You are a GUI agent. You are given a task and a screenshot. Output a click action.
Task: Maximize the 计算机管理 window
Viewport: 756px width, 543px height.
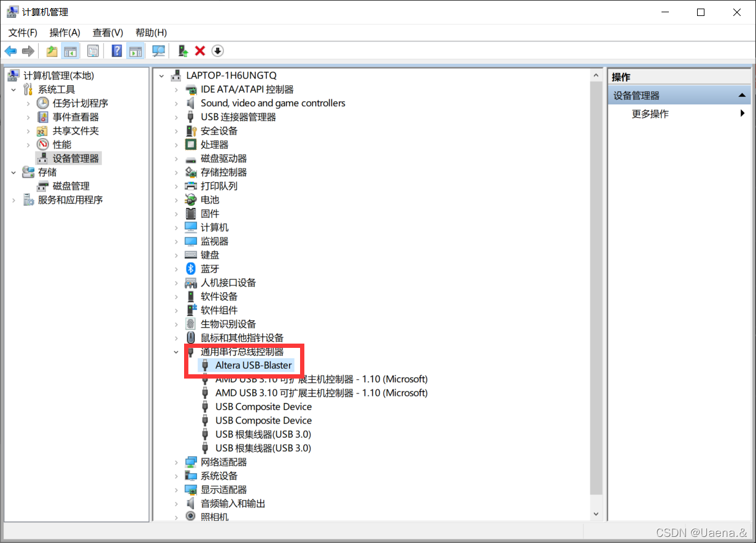point(701,12)
